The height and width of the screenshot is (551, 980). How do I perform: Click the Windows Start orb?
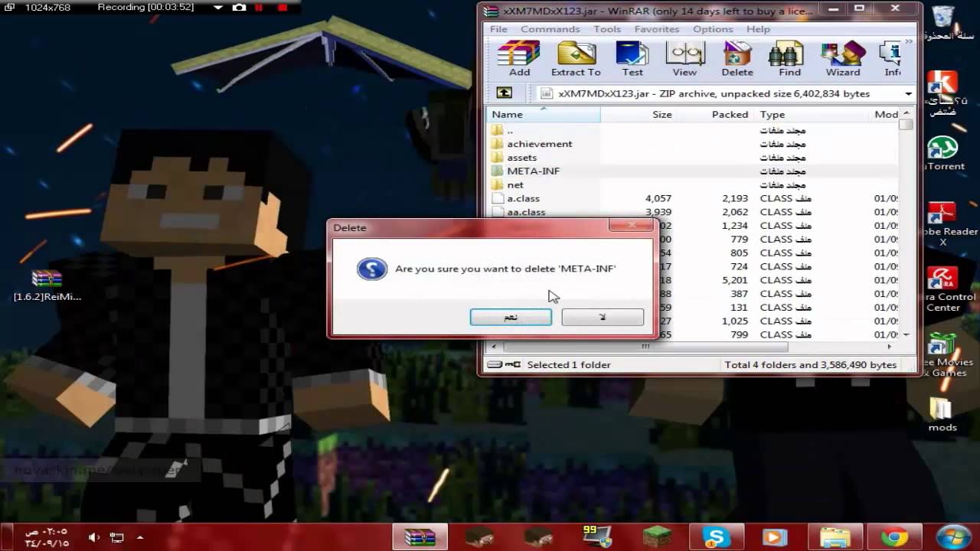coord(953,537)
